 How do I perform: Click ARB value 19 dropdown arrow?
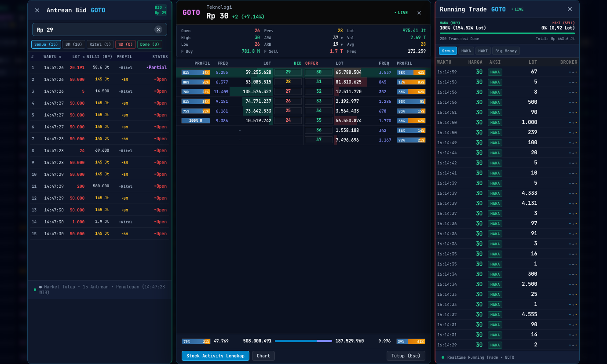point(342,44)
